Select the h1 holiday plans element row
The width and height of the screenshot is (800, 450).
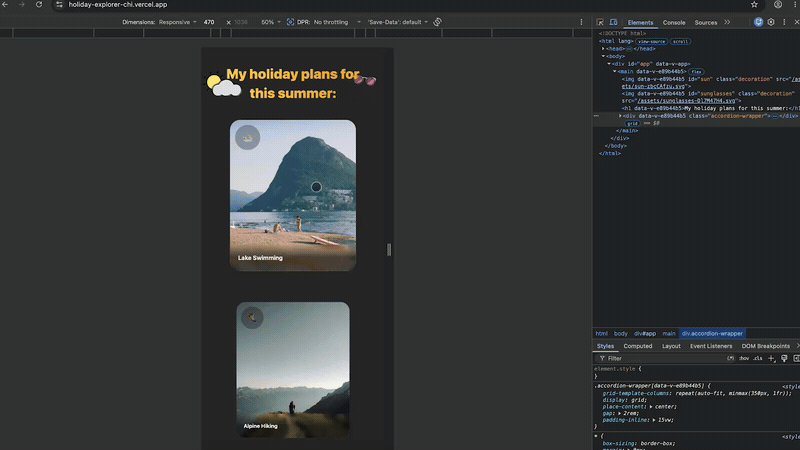pos(710,109)
